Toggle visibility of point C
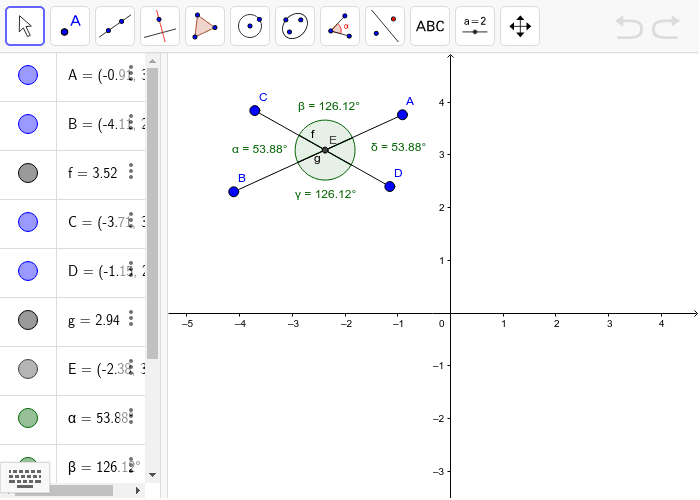This screenshot has height=500, width=700. pyautogui.click(x=28, y=222)
